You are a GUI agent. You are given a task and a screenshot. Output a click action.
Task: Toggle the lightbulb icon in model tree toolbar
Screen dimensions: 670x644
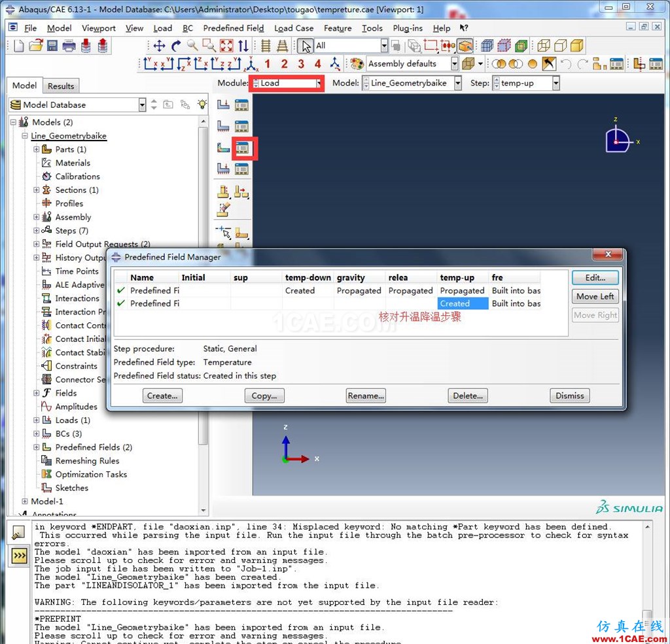pyautogui.click(x=202, y=105)
